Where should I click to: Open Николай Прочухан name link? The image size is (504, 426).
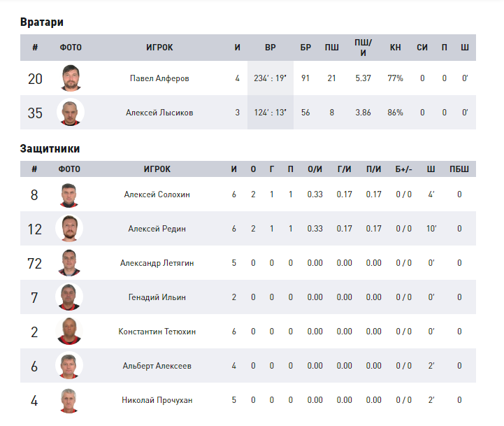[x=157, y=400]
